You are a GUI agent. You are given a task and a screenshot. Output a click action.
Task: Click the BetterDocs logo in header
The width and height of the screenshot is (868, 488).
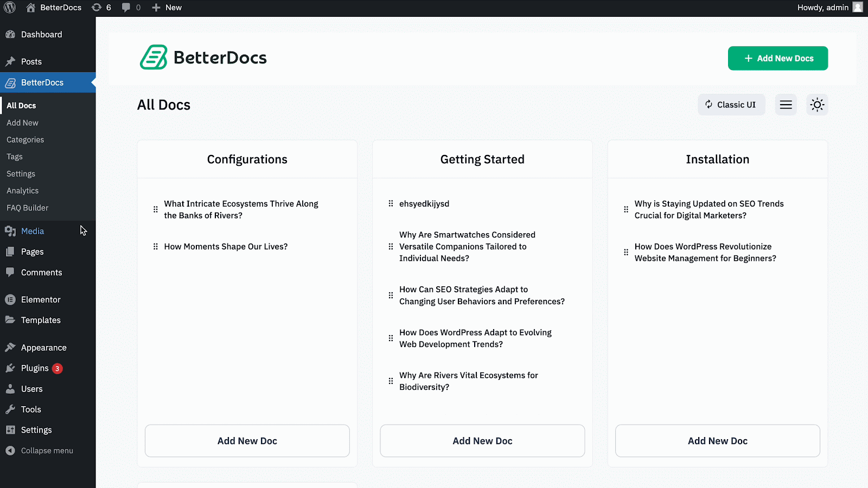tap(203, 57)
